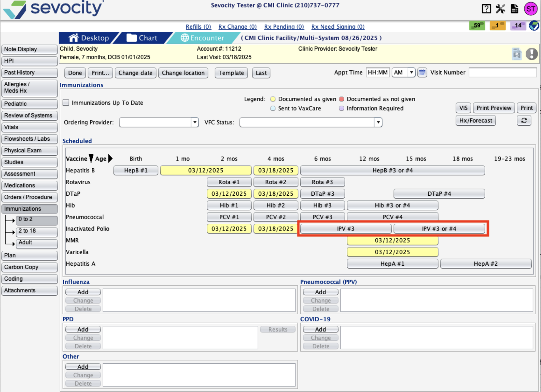Expand the Ordering Provider dropdown

195,122
